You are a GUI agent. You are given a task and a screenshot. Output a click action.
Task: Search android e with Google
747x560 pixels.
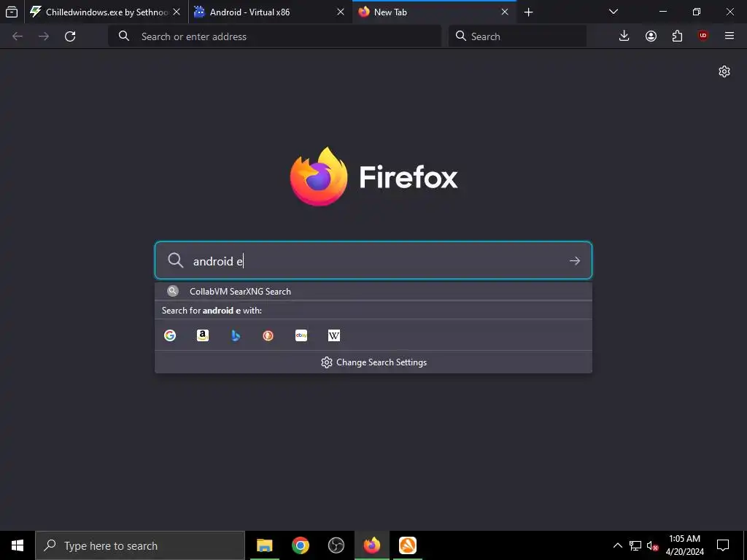click(x=170, y=335)
